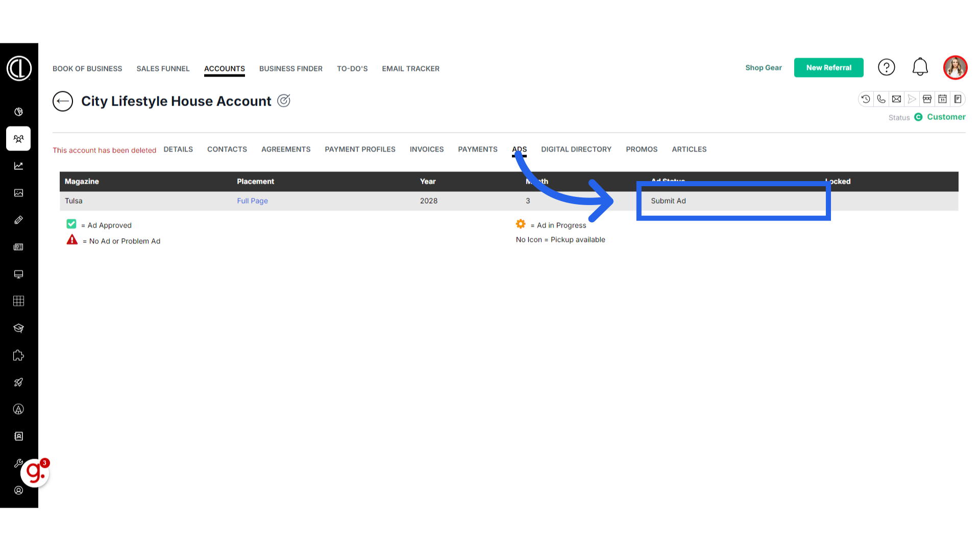980x551 pixels.
Task: Open the history clock action icon
Action: [866, 99]
